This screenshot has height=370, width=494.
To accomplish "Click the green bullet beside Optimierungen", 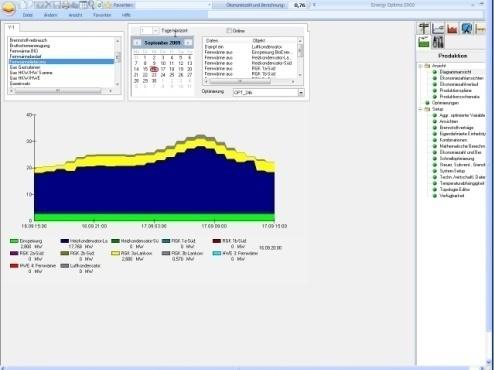I will pos(428,103).
